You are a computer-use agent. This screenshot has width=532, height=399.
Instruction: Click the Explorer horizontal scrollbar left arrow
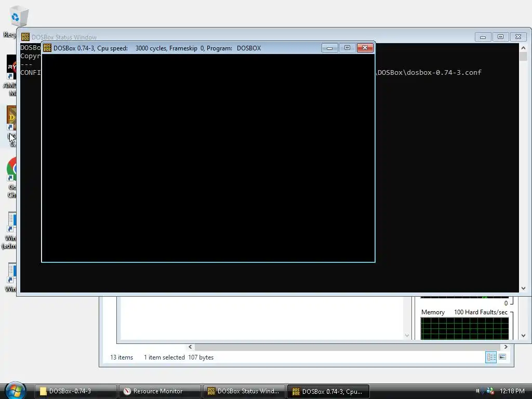click(x=190, y=347)
